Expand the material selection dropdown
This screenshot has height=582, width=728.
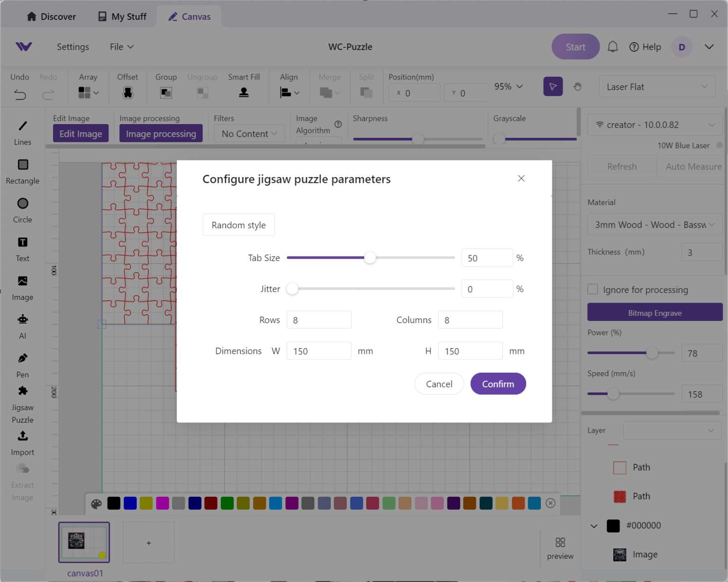pyautogui.click(x=654, y=225)
